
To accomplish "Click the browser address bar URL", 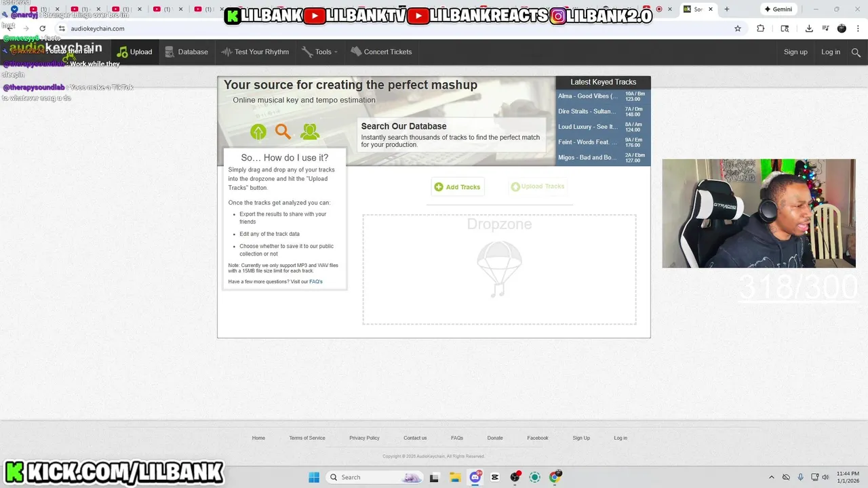I will click(98, 28).
